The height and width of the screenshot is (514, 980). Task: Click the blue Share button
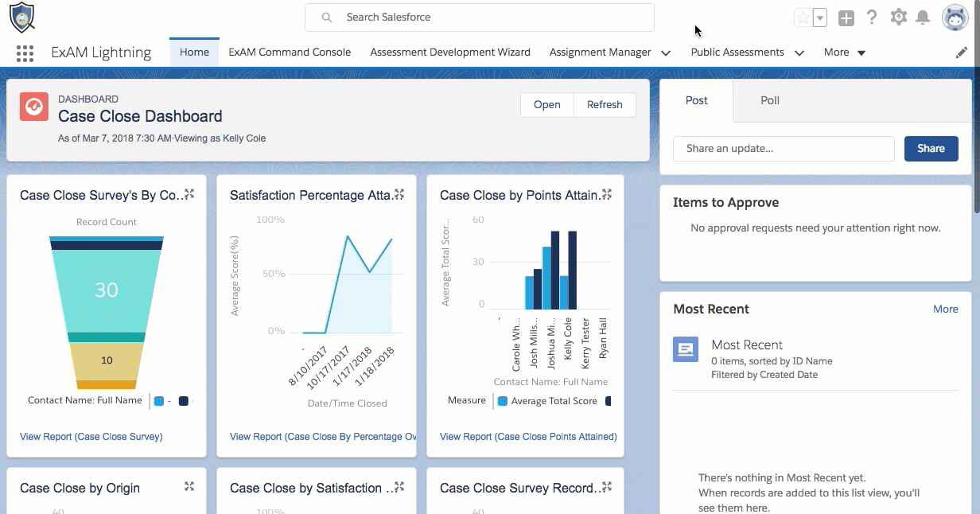(x=931, y=149)
